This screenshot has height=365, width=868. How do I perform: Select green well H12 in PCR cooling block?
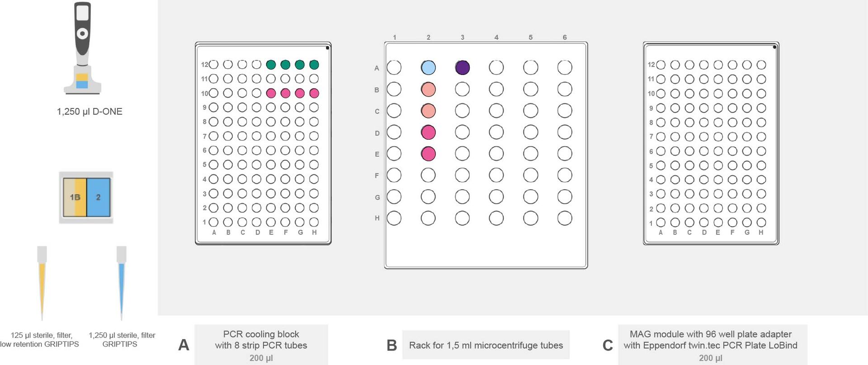click(314, 65)
